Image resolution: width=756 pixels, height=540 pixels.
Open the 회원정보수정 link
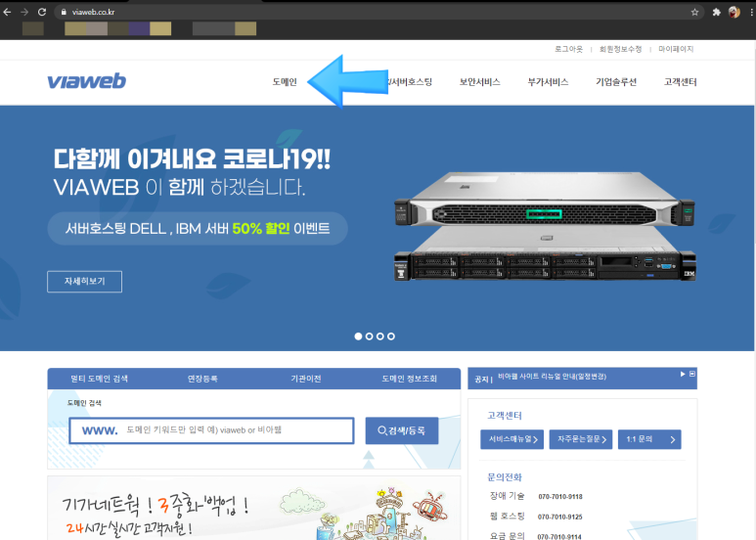[620, 49]
